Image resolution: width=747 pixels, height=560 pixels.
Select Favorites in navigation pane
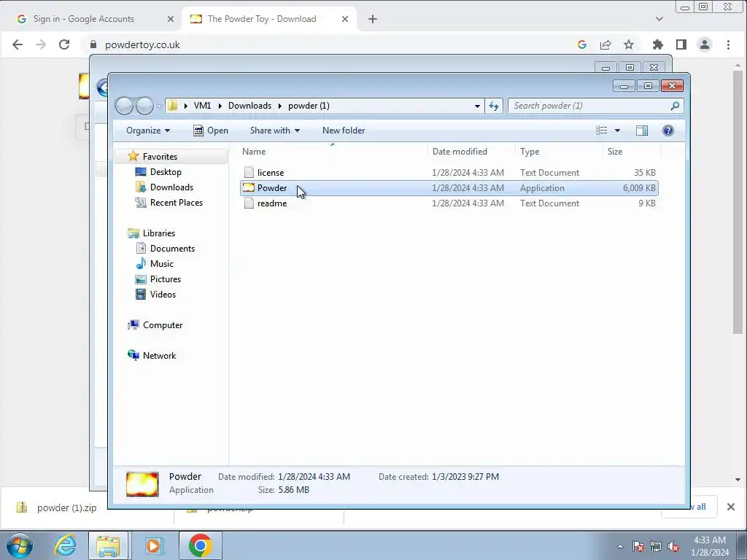tap(160, 157)
